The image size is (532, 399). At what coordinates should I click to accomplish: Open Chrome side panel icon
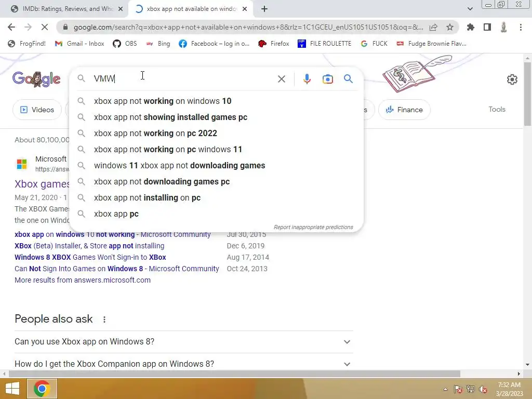(x=487, y=27)
